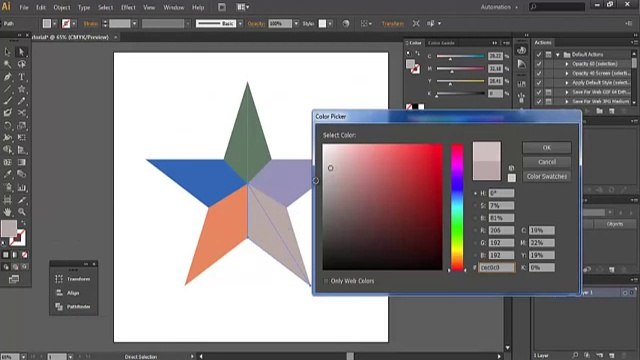Open the Align panel button
Image resolution: width=640 pixels, height=360 pixels.
(68, 293)
